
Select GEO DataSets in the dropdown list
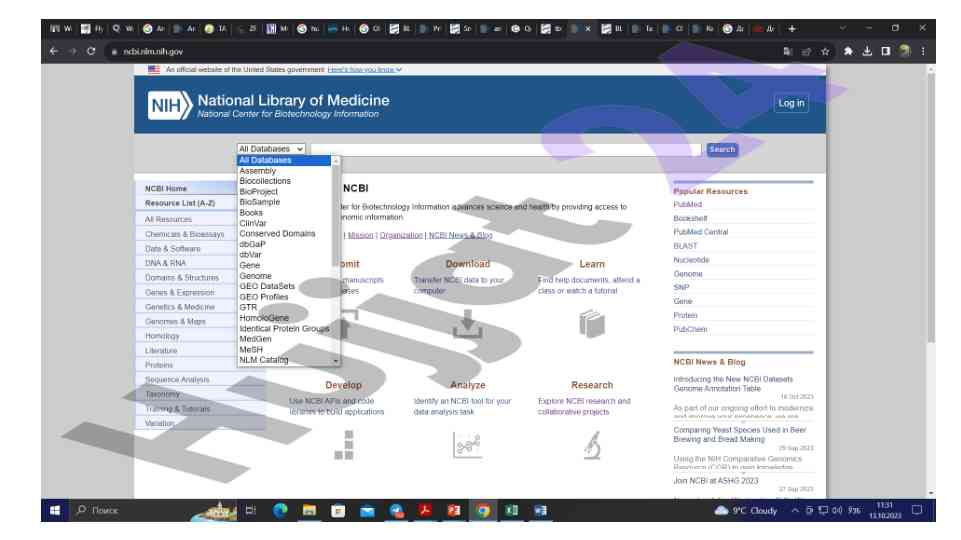[284, 286]
